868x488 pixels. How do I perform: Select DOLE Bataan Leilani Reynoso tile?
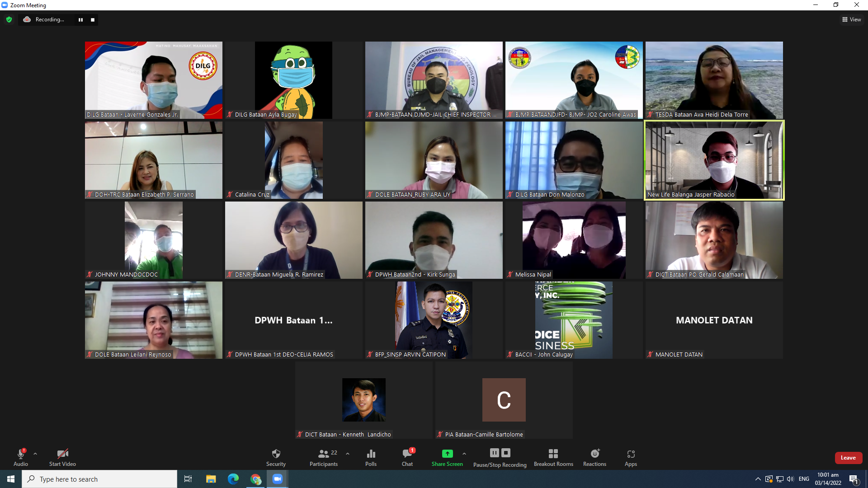(x=154, y=320)
